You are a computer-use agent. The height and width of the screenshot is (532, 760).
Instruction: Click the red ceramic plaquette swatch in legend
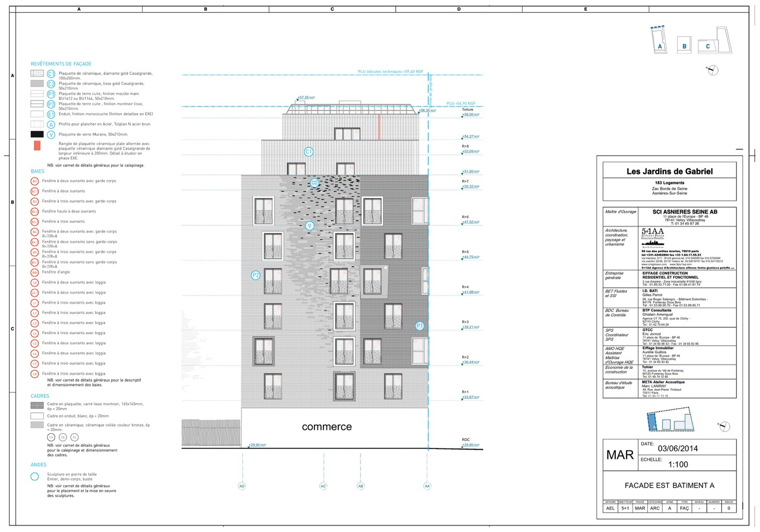pos(37,145)
